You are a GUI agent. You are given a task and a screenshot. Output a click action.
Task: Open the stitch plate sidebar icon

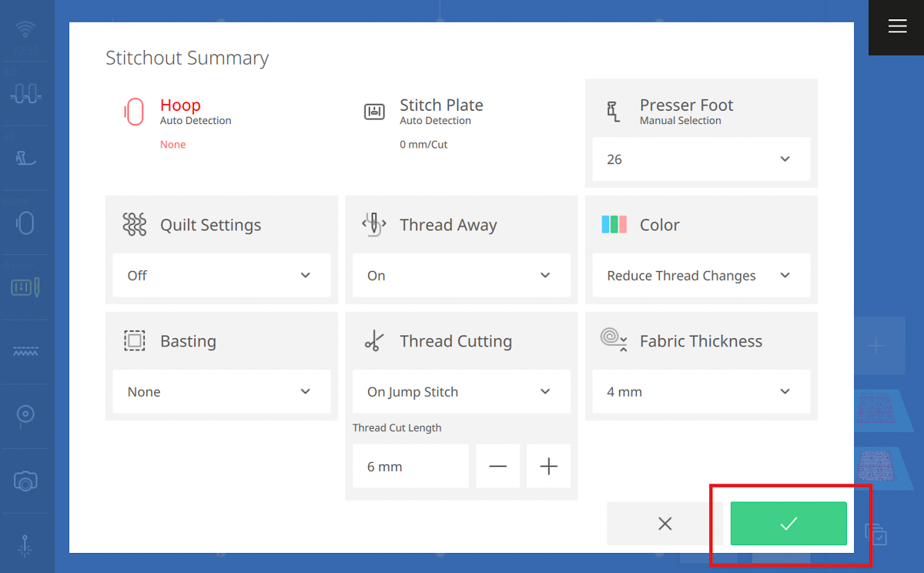[x=25, y=286]
